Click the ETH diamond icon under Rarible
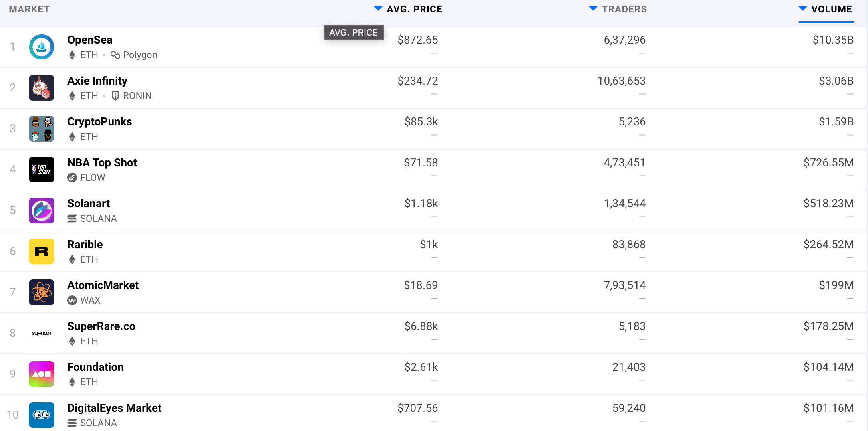Image resolution: width=868 pixels, height=431 pixels. pos(72,259)
